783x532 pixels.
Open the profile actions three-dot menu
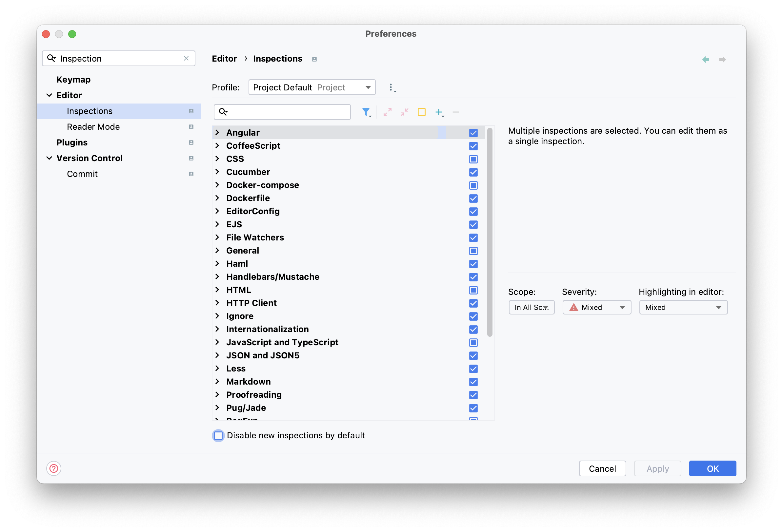point(391,87)
